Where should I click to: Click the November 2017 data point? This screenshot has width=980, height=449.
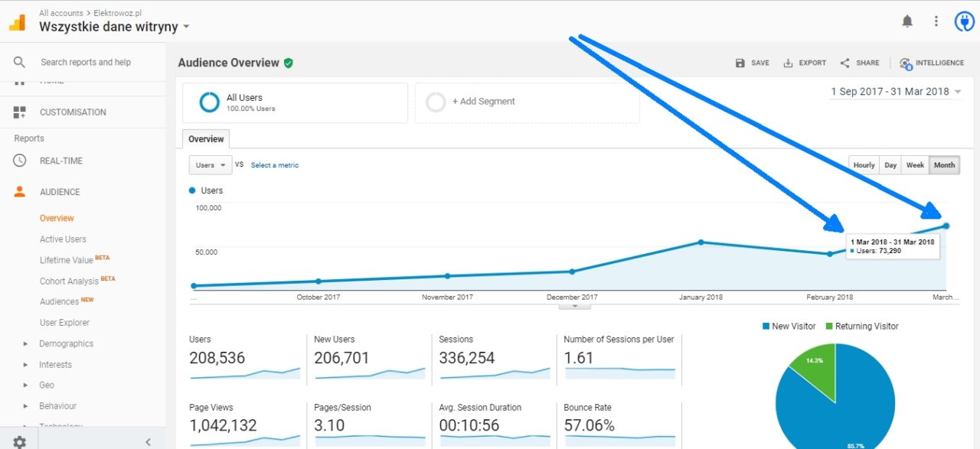click(447, 276)
